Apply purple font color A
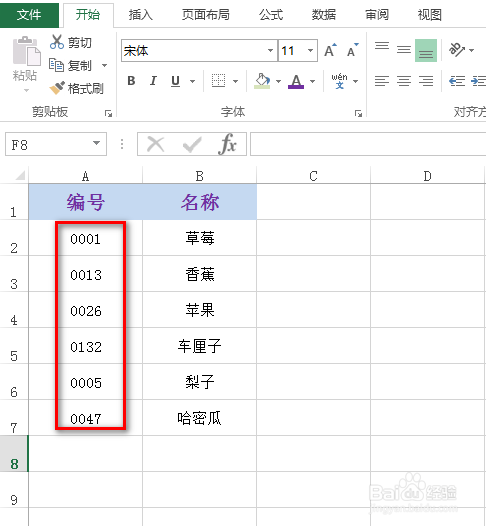Screen dimensions: 486x526 pyautogui.click(x=296, y=81)
